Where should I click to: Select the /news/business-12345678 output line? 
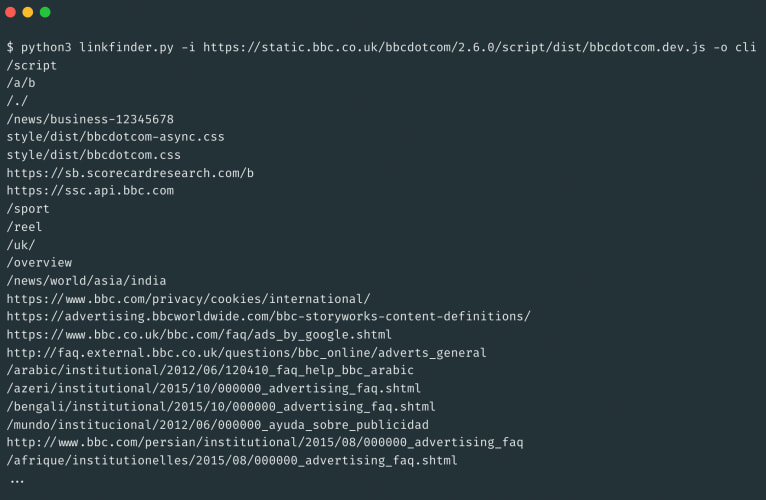[90, 119]
